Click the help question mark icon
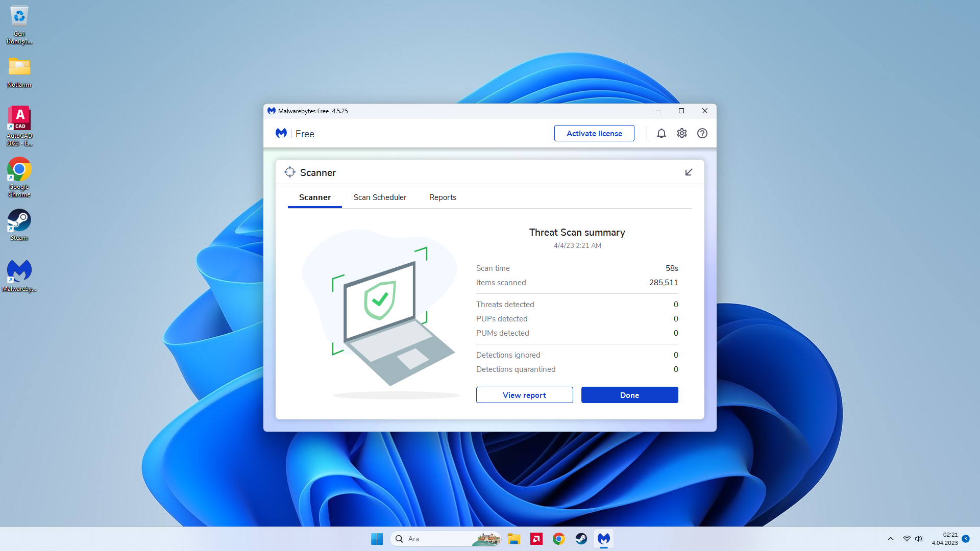The width and height of the screenshot is (980, 551). pos(702,133)
